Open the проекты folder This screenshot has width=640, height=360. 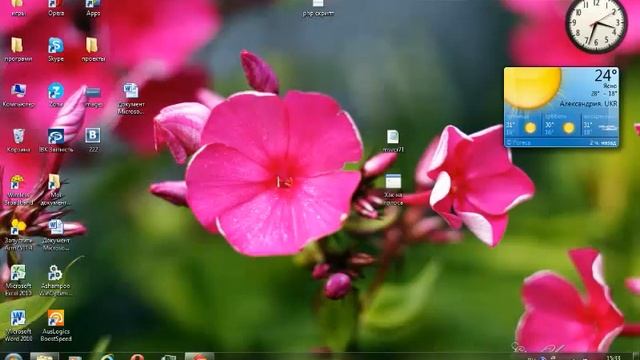[x=93, y=49]
